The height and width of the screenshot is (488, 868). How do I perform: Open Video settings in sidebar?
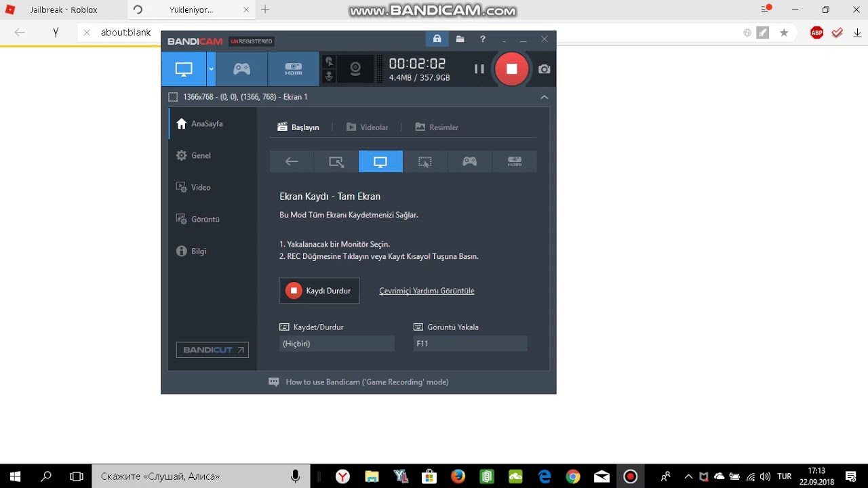[x=213, y=187]
